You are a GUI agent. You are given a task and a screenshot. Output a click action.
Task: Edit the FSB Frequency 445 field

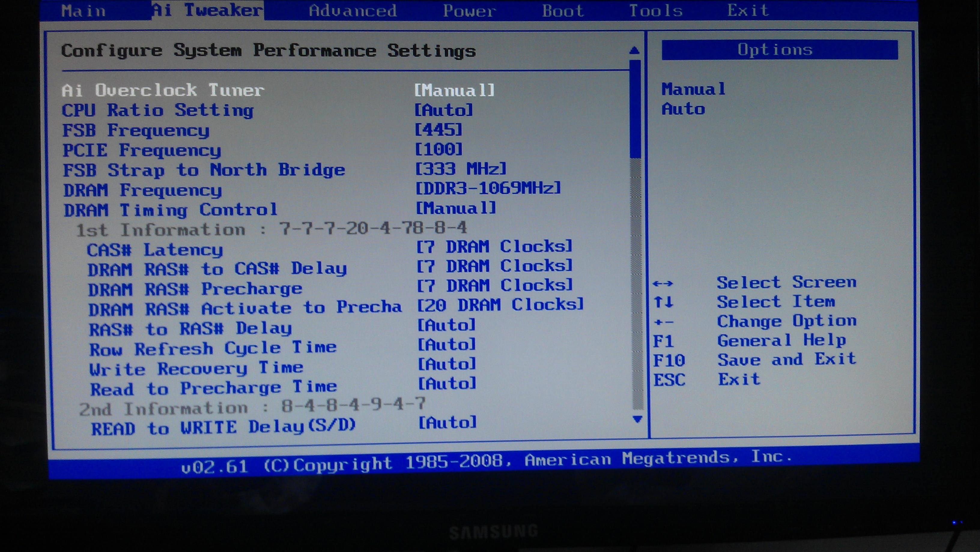coord(438,130)
